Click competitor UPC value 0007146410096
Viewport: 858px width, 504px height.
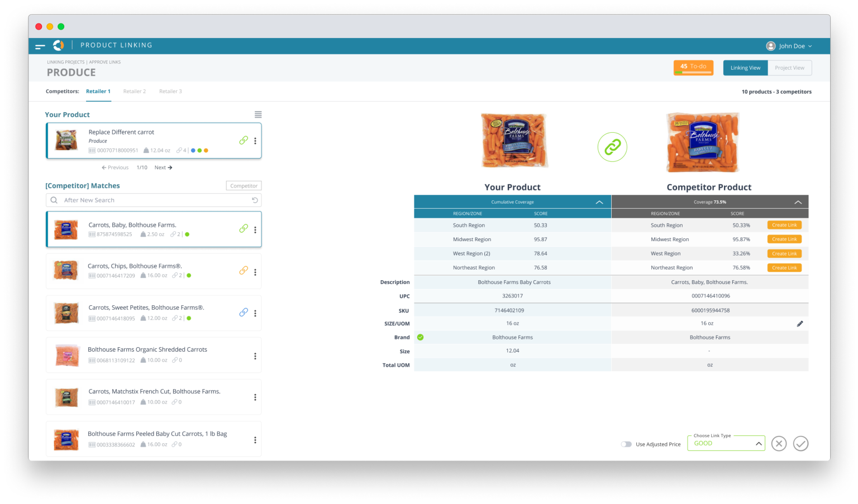[711, 296]
